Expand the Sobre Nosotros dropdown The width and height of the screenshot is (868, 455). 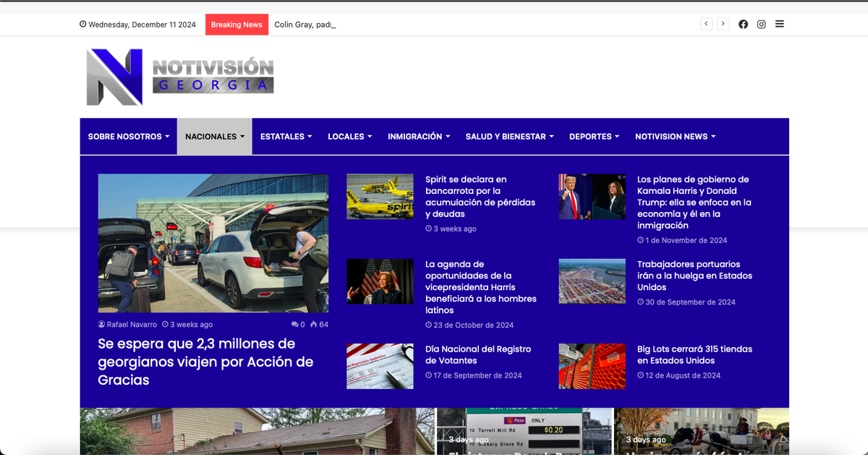tap(128, 137)
